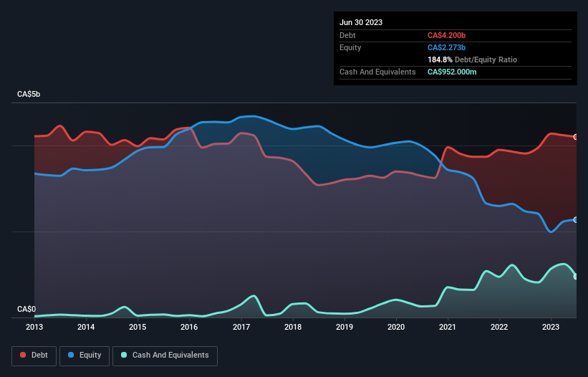588x377 pixels.
Task: Click the Debt row label in tooltip
Action: pos(347,35)
